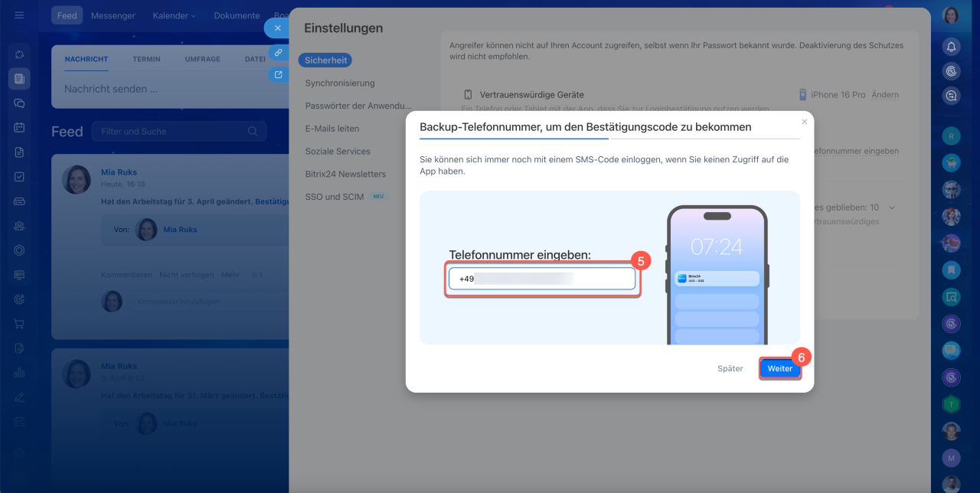
Task: Expand the Kalender dropdown in top menu
Action: click(174, 15)
